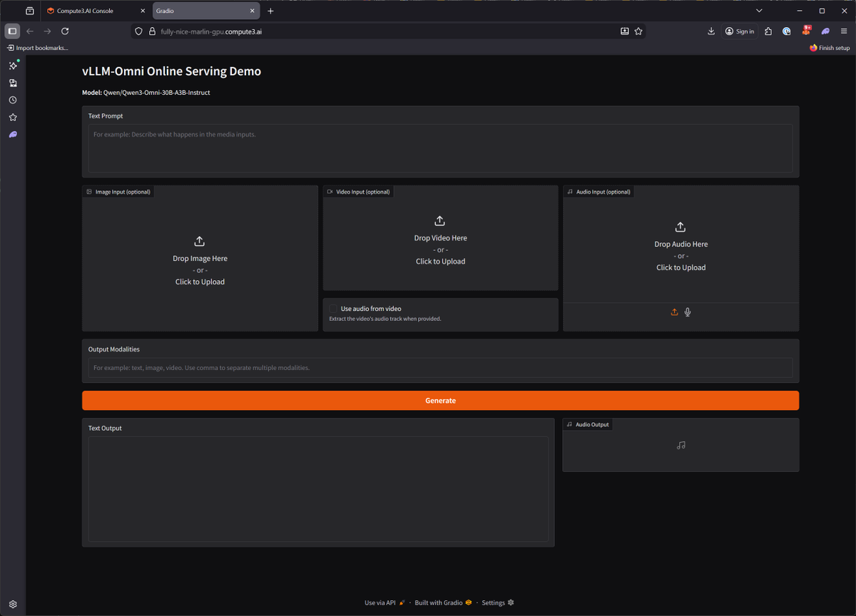
Task: Enable Use audio from video checkbox
Action: 333,309
